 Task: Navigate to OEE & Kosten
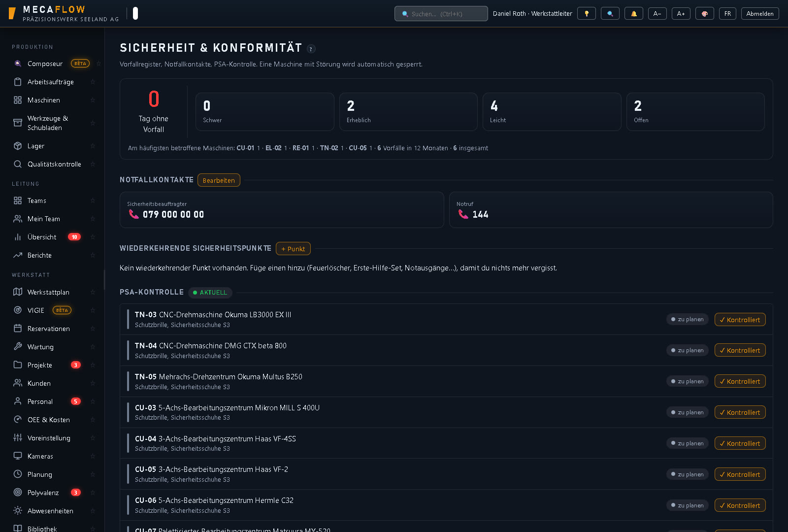(x=52, y=420)
